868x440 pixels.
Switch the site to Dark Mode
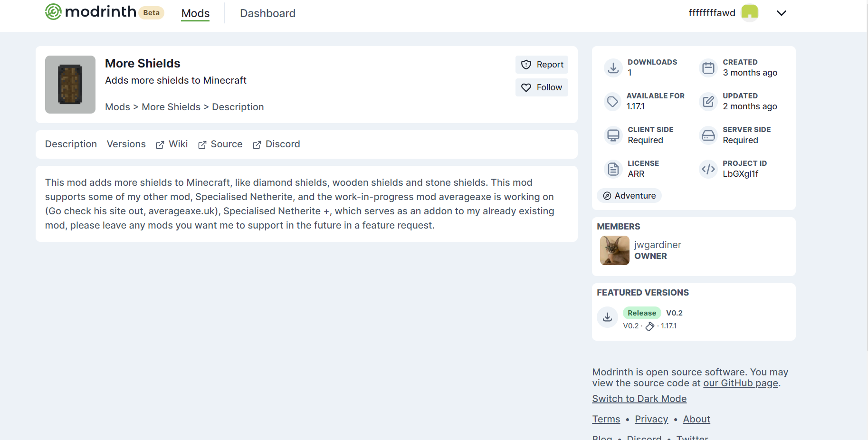(639, 399)
